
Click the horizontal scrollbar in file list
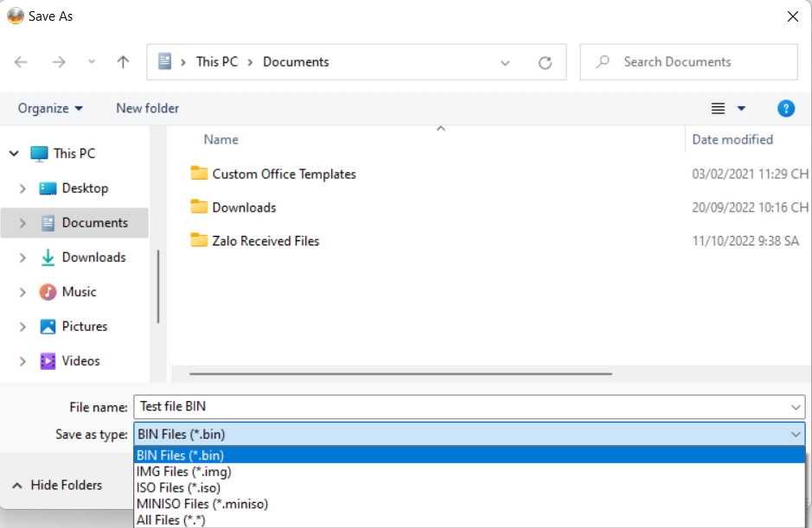(400, 373)
